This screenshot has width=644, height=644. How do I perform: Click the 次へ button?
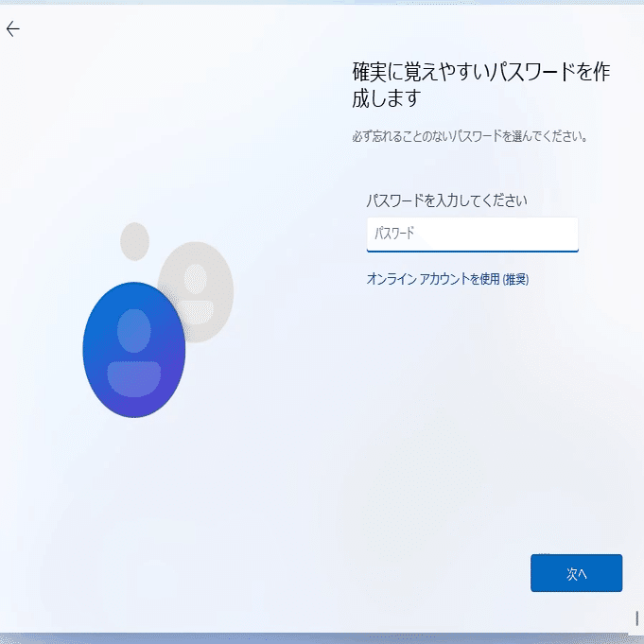coord(576,573)
